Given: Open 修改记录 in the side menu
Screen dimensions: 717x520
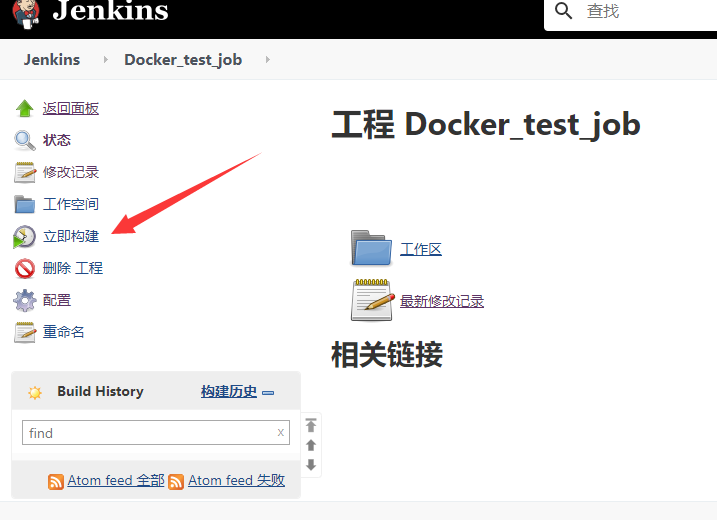Looking at the screenshot, I should click(x=71, y=172).
